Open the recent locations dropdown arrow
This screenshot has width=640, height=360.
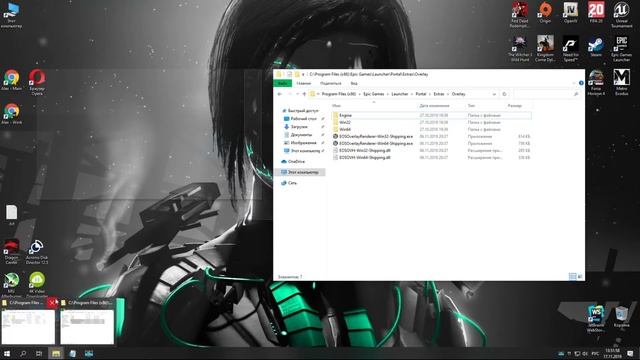[297, 94]
